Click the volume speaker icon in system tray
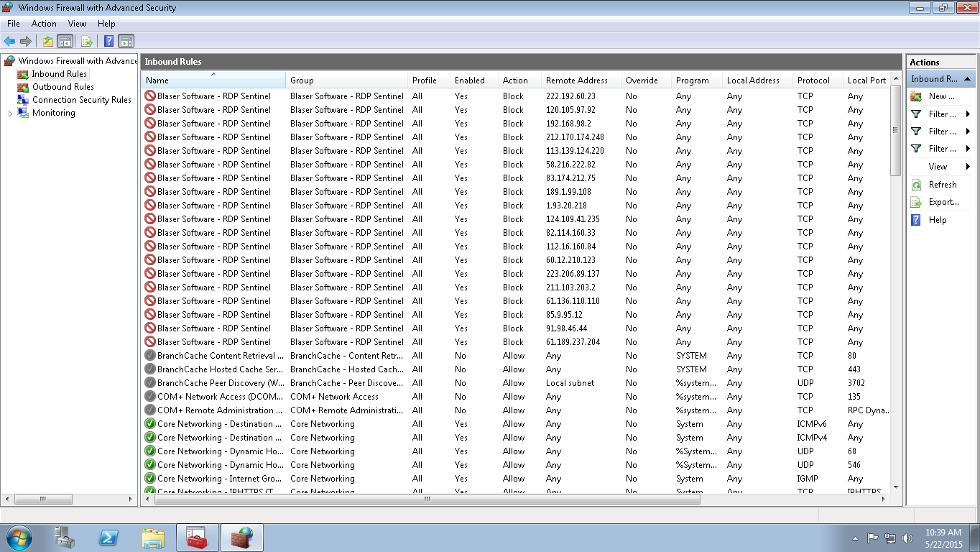The height and width of the screenshot is (552, 980). click(907, 538)
